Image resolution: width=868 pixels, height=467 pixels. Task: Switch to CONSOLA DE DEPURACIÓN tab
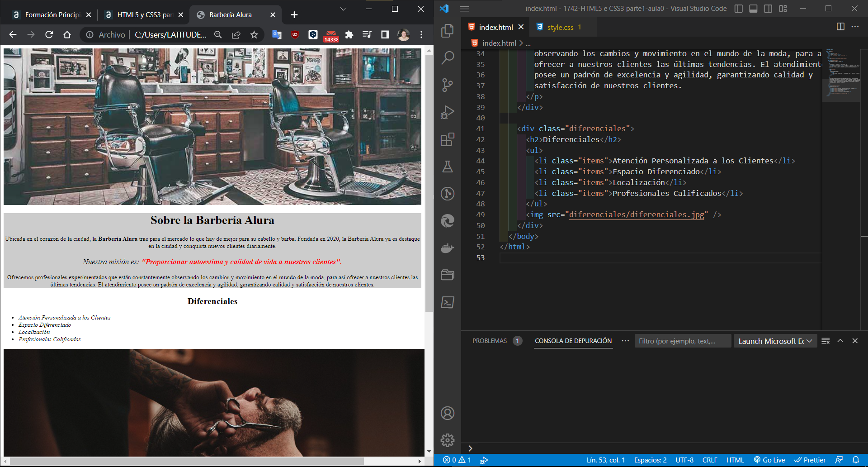pos(573,341)
